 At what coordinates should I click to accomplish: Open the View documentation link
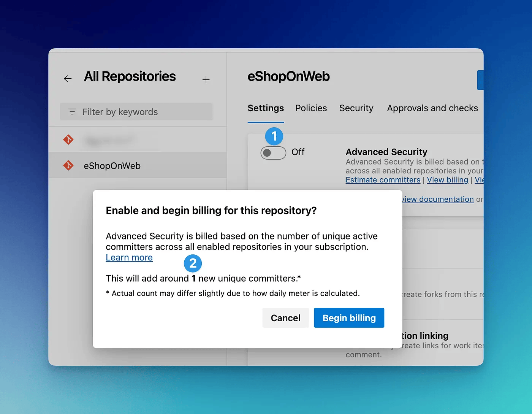coord(439,199)
